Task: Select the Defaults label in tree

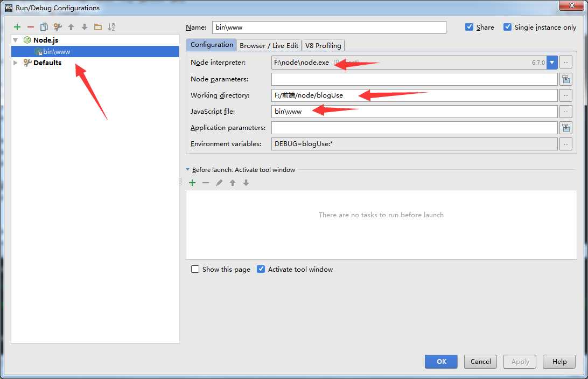Action: 47,63
